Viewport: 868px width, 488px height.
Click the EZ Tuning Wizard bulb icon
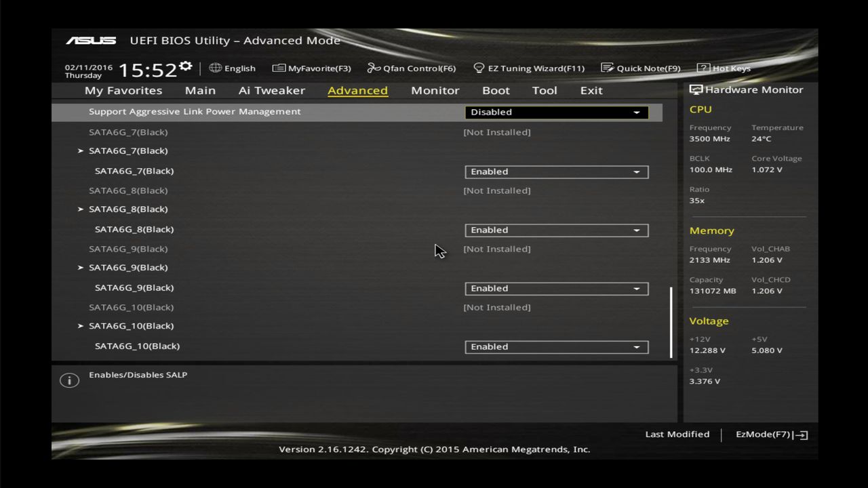(479, 68)
